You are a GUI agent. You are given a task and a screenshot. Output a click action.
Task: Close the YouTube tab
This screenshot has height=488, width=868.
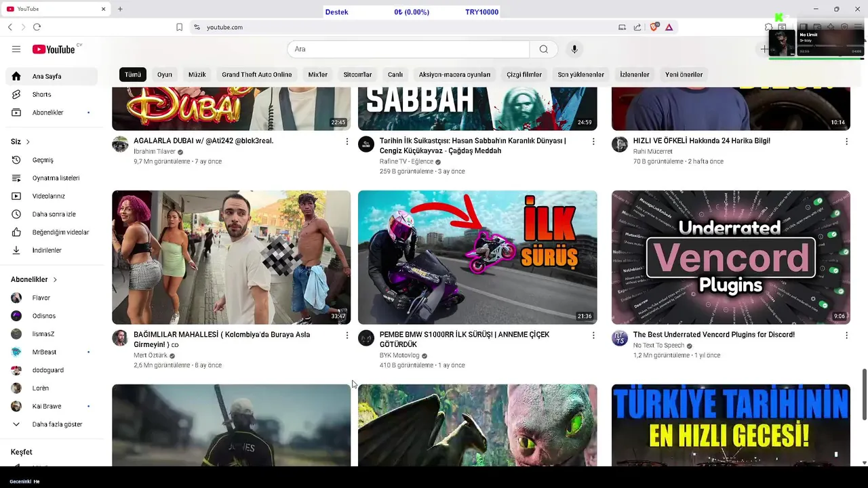tap(104, 9)
